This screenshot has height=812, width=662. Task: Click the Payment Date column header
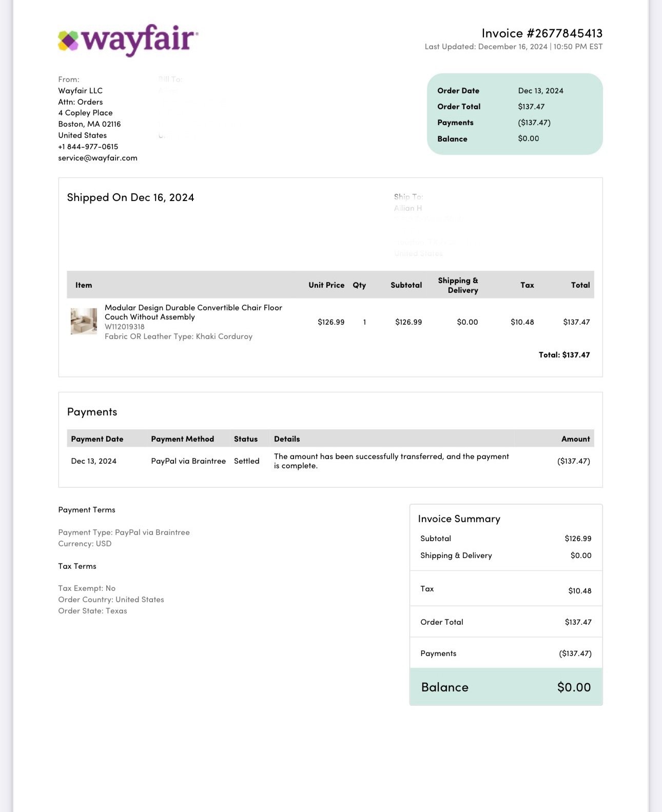pyautogui.click(x=97, y=439)
